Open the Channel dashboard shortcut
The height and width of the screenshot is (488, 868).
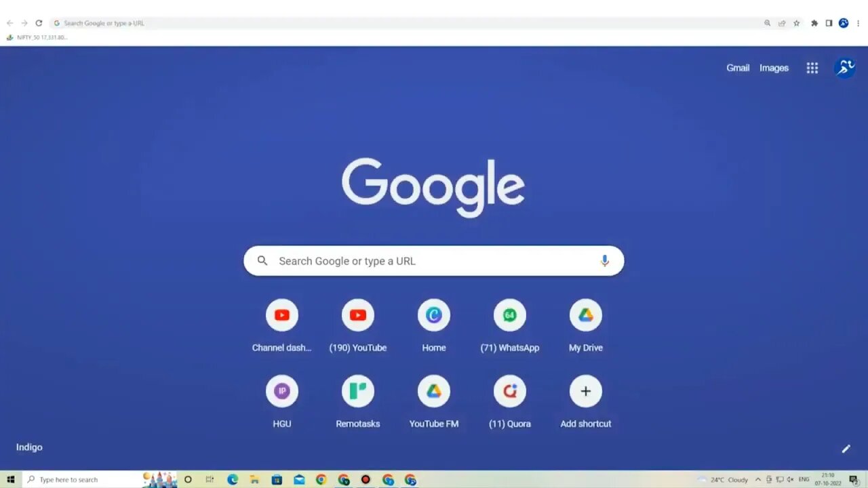pyautogui.click(x=282, y=327)
